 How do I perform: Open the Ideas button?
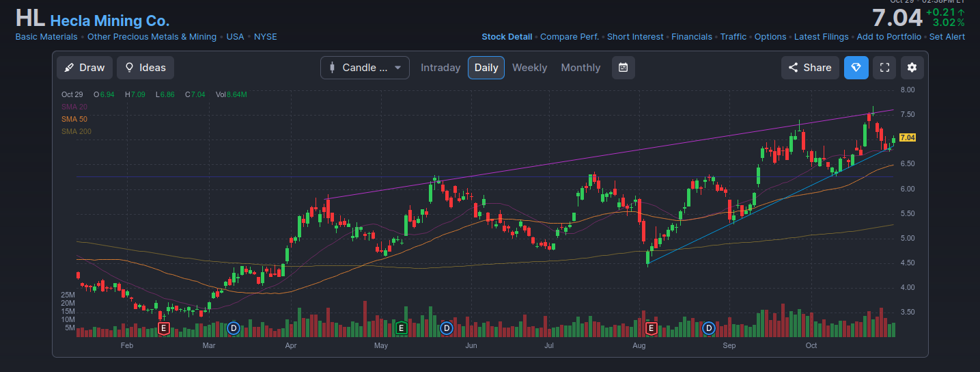coord(145,68)
